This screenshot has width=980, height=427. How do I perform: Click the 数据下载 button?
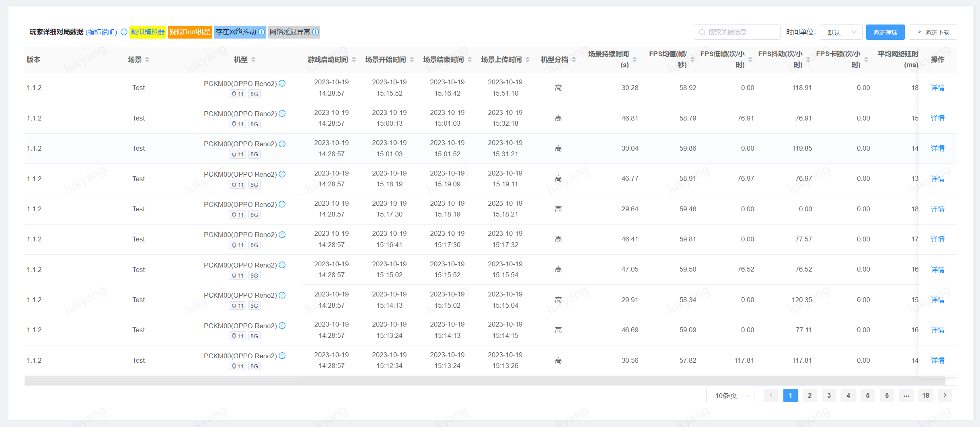(933, 33)
